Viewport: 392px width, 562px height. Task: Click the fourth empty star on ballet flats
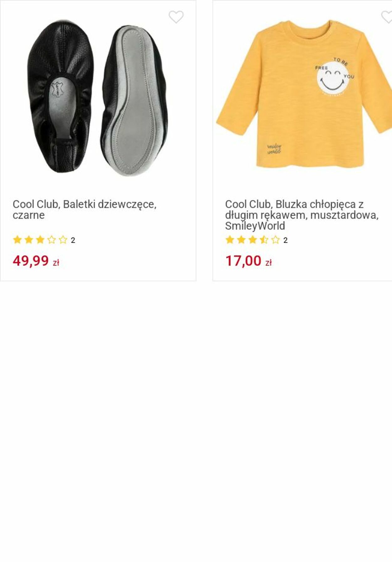click(x=52, y=240)
